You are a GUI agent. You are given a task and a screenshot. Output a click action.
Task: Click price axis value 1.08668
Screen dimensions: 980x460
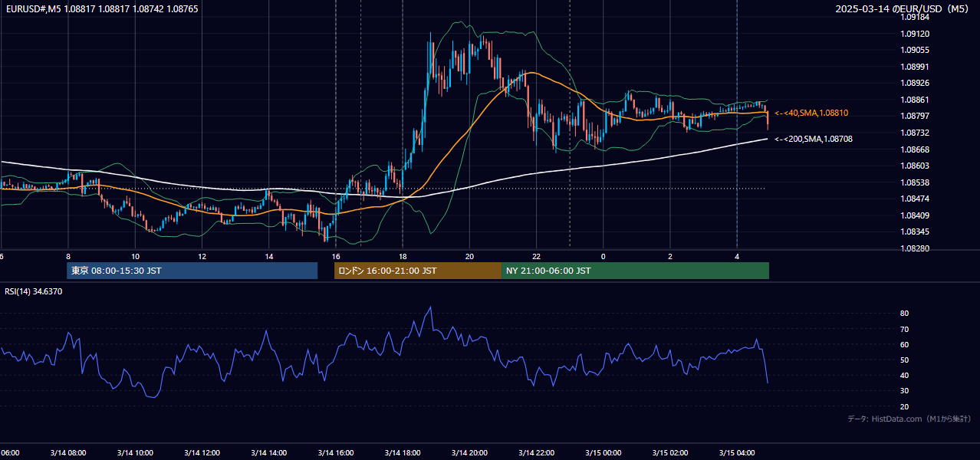(914, 149)
